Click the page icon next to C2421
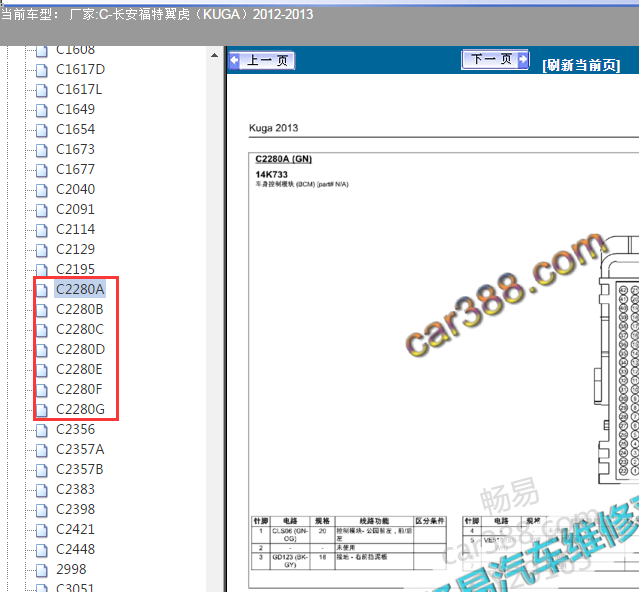Viewport: 639px width, 592px height. click(x=42, y=530)
